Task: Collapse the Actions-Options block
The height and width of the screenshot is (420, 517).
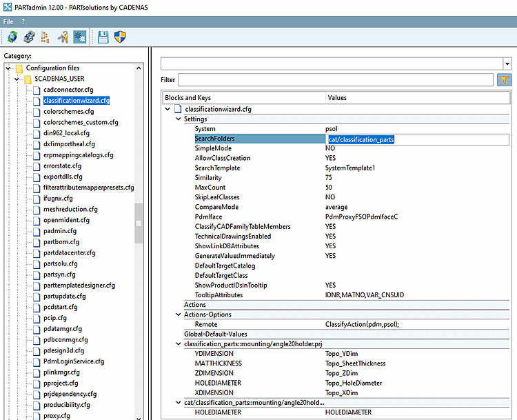Action: pyautogui.click(x=179, y=314)
